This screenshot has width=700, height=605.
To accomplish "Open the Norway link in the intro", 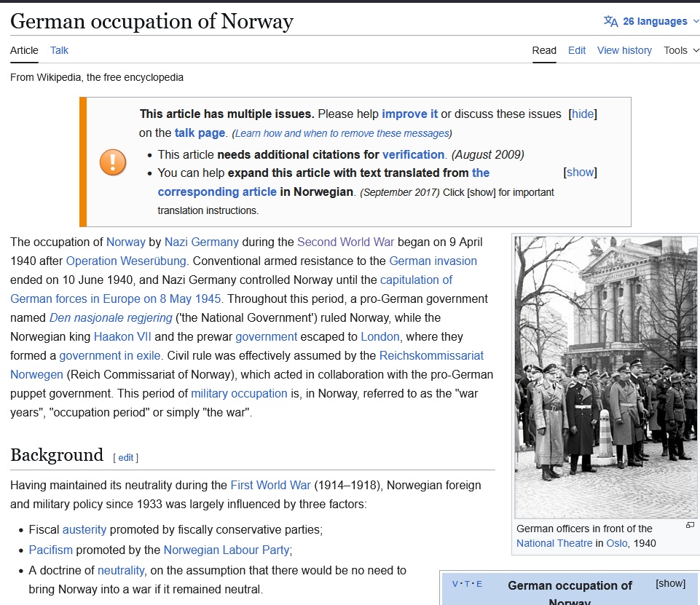I will click(x=125, y=242).
